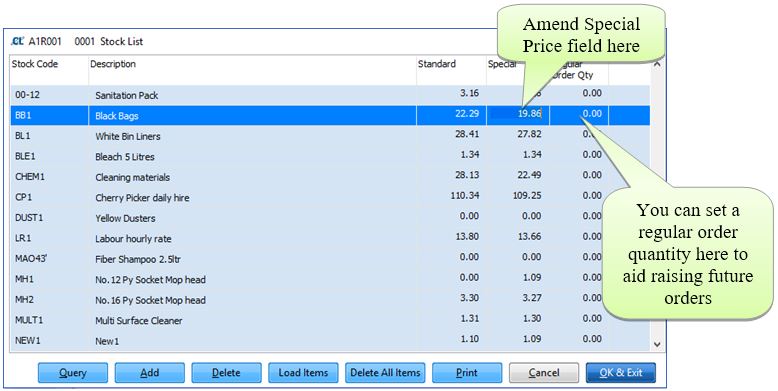Click the Multi Surface Cleaner description
Image resolution: width=778 pixels, height=391 pixels.
[x=138, y=321]
